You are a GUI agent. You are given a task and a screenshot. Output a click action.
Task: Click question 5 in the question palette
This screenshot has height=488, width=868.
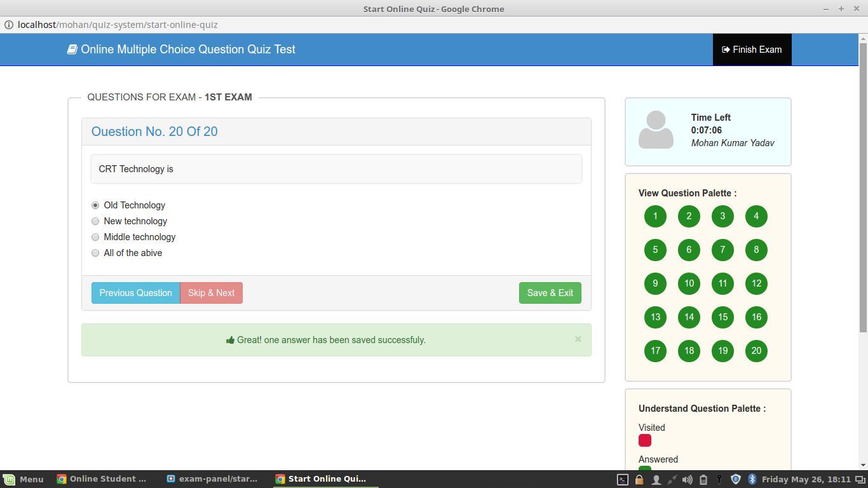click(x=655, y=250)
